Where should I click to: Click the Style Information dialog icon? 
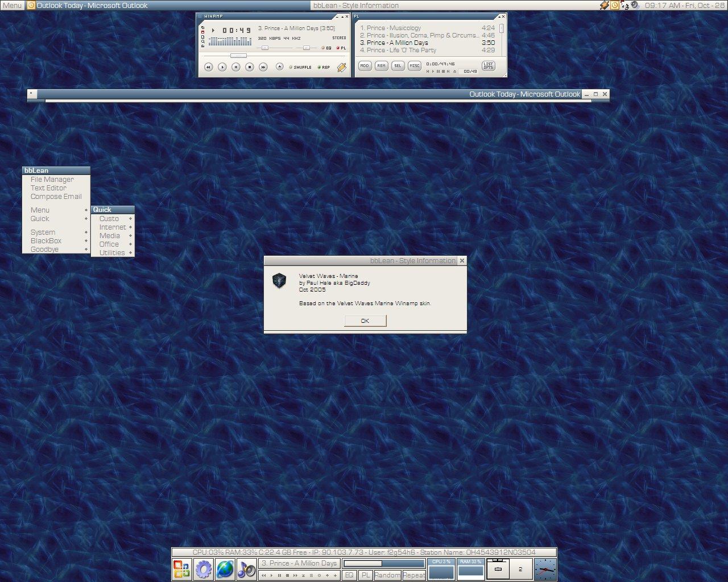(279, 280)
